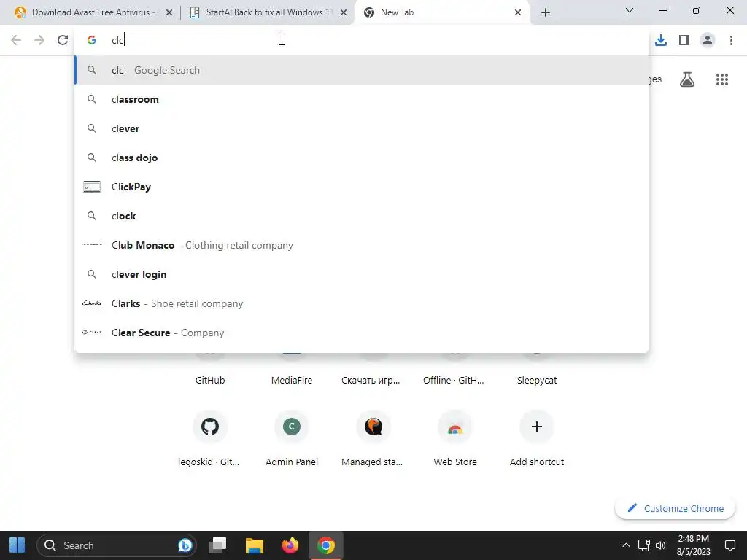Select Clarks shoe retail suggestion
The height and width of the screenshot is (560, 747).
[362, 303]
